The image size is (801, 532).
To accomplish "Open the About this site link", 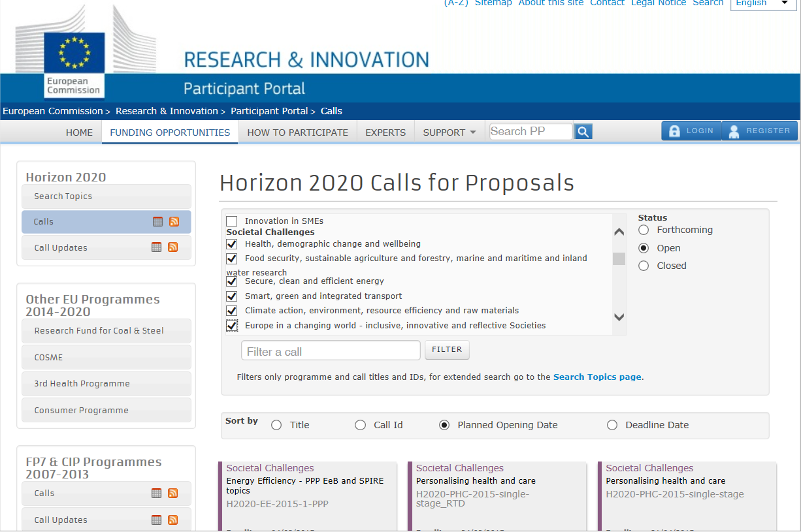I will click(x=551, y=3).
